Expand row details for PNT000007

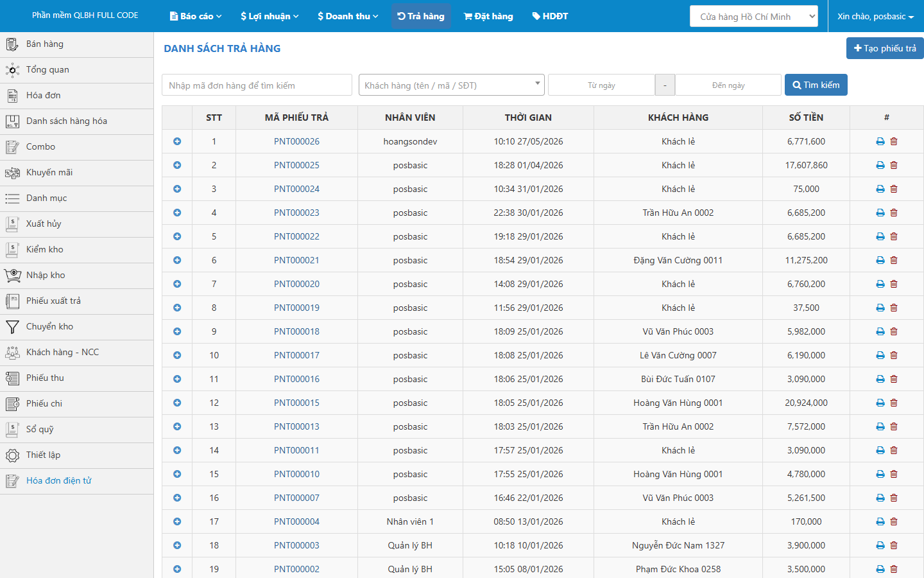pyautogui.click(x=177, y=498)
